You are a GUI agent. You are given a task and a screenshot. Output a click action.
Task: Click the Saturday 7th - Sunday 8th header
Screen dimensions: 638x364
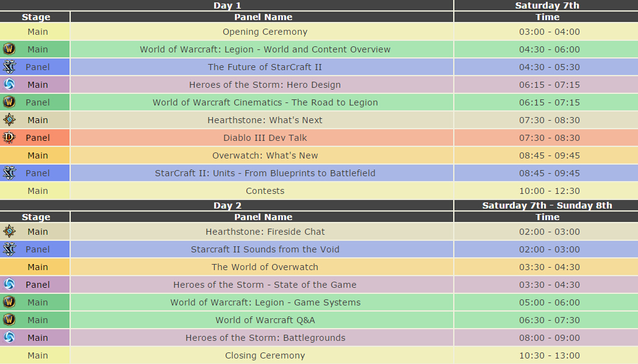pos(547,205)
